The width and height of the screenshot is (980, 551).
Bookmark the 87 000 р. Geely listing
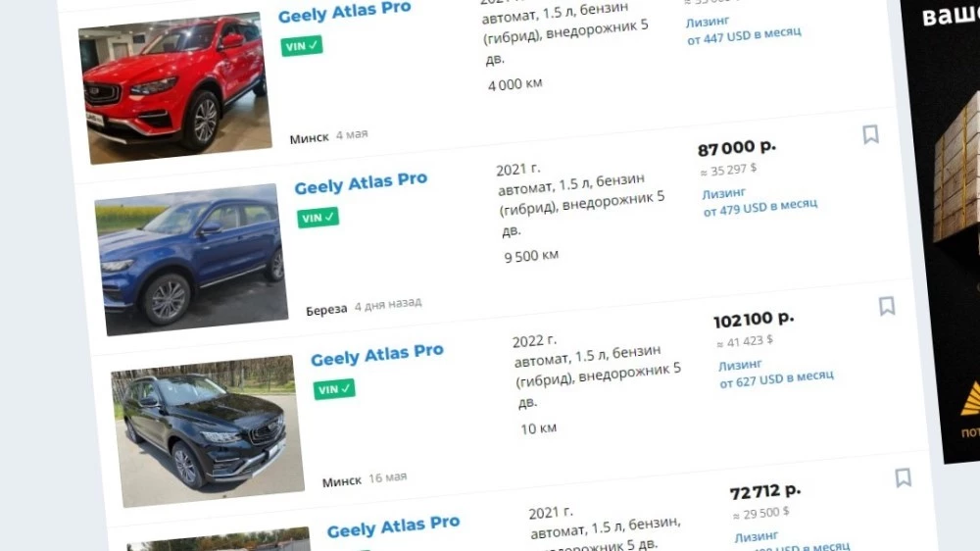click(870, 134)
